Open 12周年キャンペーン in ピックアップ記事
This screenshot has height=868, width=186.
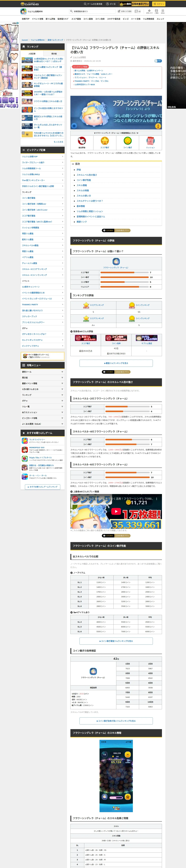coord(43,287)
